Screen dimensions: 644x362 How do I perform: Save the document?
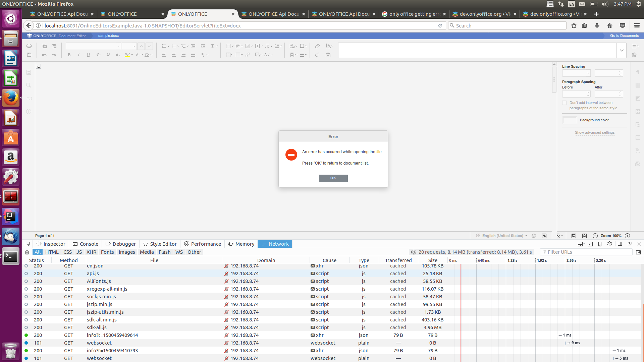pyautogui.click(x=29, y=55)
